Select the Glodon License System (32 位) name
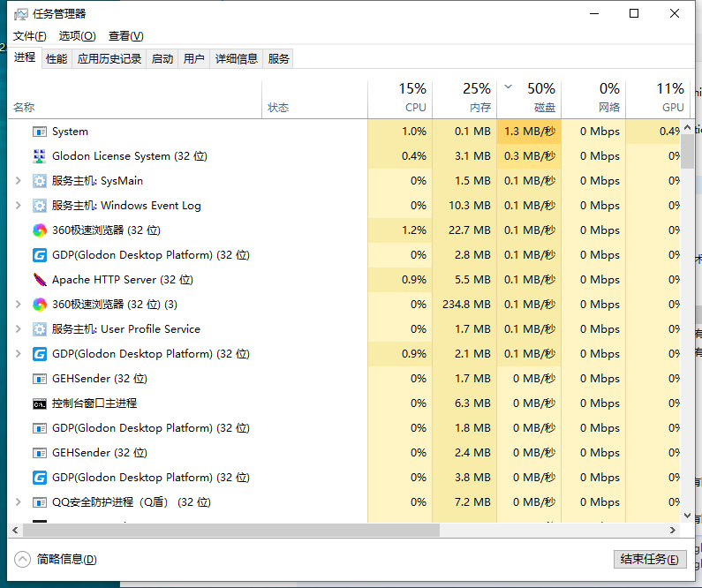 130,156
